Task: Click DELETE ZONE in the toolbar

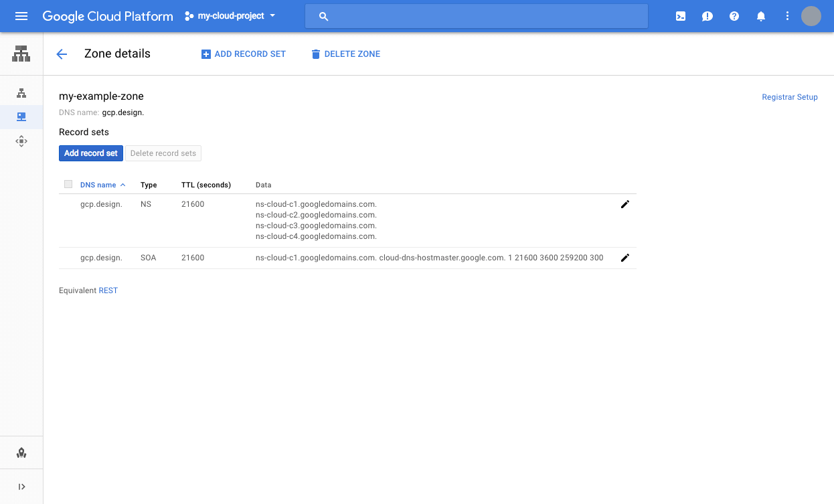Action: pos(345,54)
